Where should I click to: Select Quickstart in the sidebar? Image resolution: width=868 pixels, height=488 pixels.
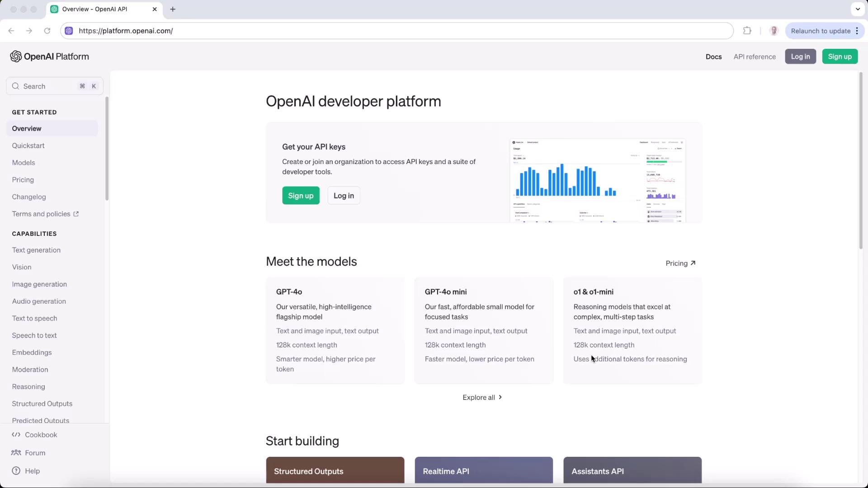28,145
